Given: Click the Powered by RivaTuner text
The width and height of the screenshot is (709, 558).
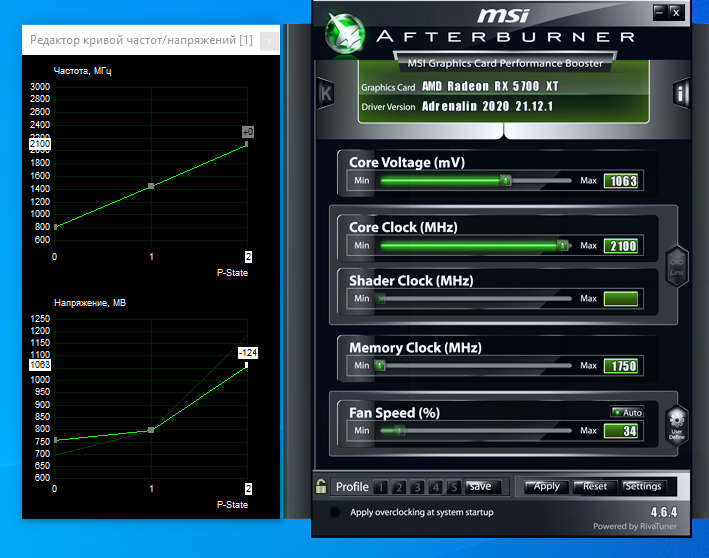Looking at the screenshot, I should point(635,526).
